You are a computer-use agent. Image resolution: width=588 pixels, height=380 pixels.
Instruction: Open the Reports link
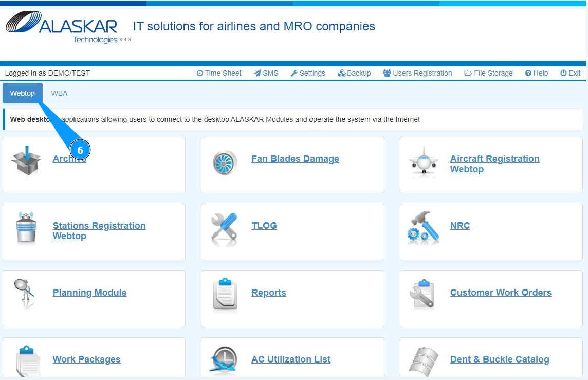(x=268, y=292)
